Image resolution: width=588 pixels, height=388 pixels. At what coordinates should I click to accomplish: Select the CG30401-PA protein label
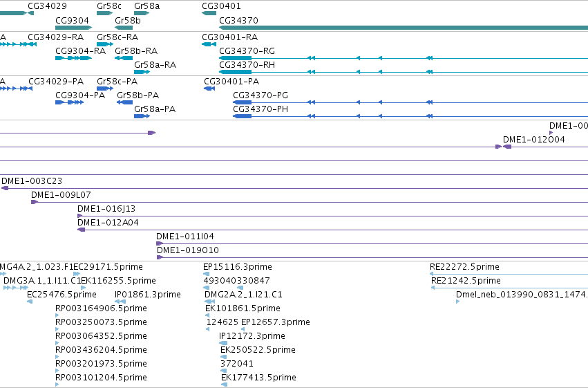point(231,82)
